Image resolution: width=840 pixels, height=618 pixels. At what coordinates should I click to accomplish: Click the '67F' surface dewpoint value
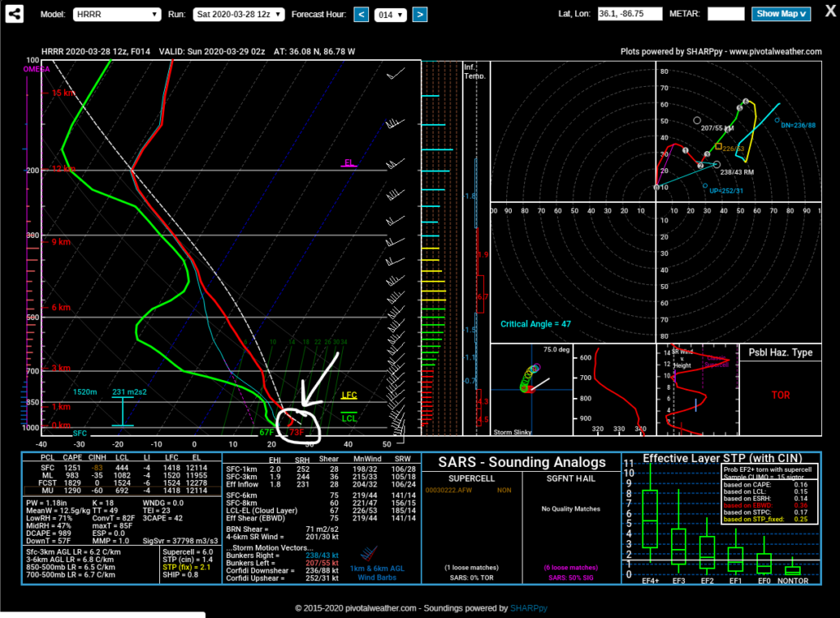267,432
